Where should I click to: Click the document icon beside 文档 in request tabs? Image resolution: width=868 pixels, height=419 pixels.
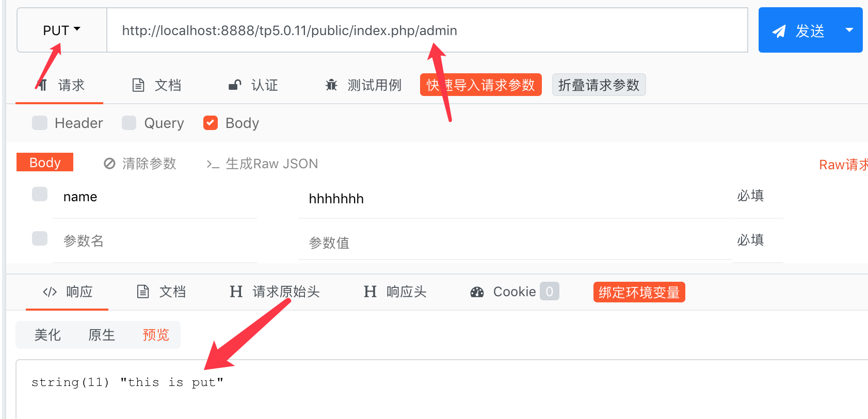coord(138,85)
